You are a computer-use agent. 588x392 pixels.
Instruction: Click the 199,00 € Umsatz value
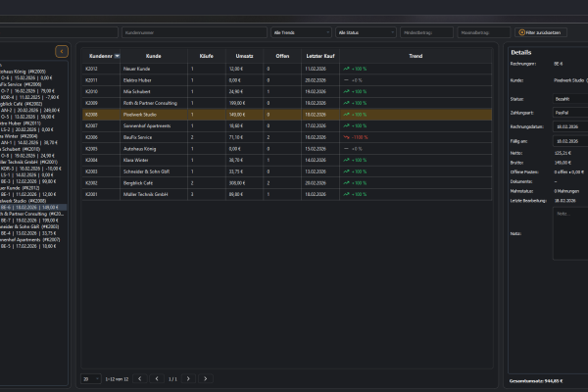[237, 103]
